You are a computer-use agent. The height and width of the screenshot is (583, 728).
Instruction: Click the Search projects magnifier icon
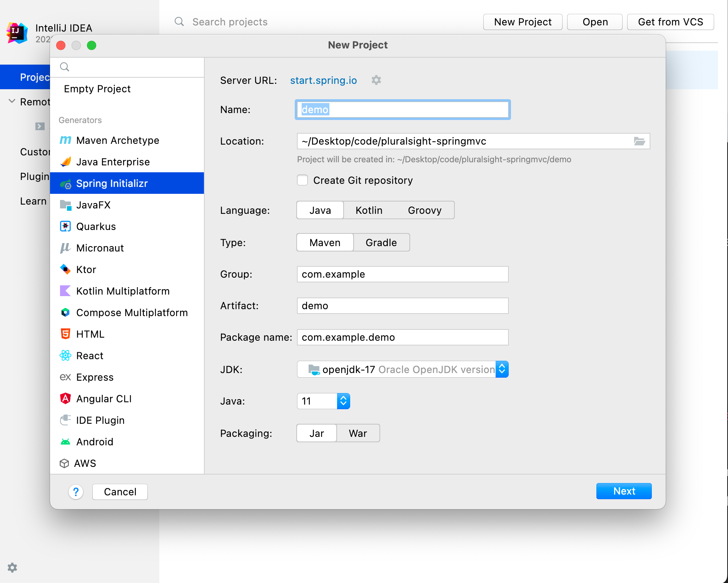coord(179,22)
